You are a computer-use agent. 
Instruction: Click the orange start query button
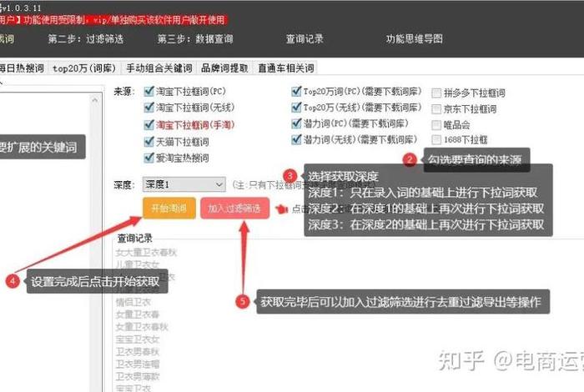click(x=169, y=208)
